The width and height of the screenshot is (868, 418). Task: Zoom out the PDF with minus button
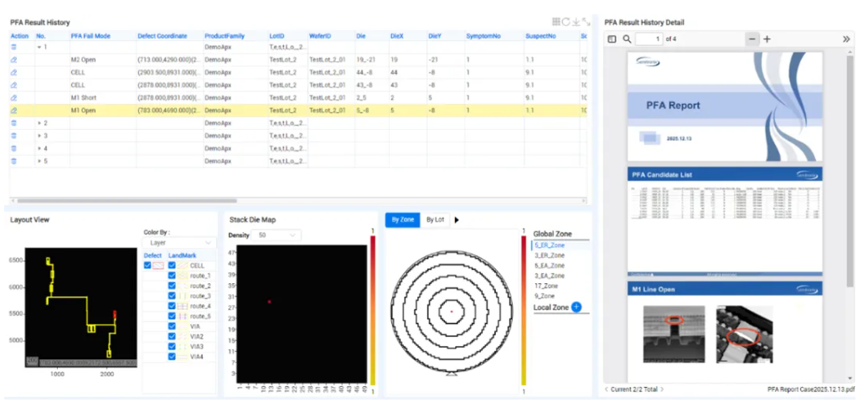(752, 39)
